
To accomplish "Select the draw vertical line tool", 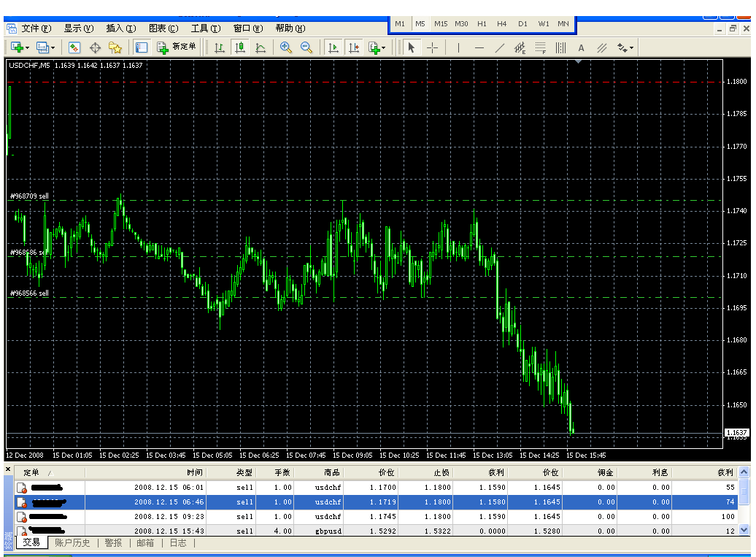I will point(458,47).
